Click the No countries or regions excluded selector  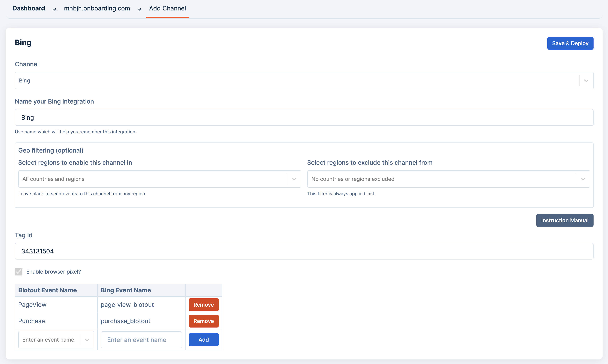tap(441, 179)
